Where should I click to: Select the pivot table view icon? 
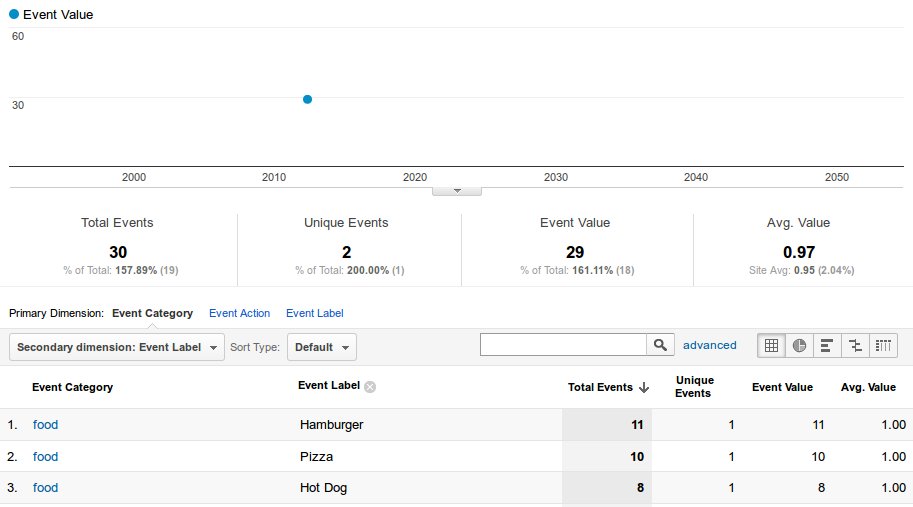883,346
